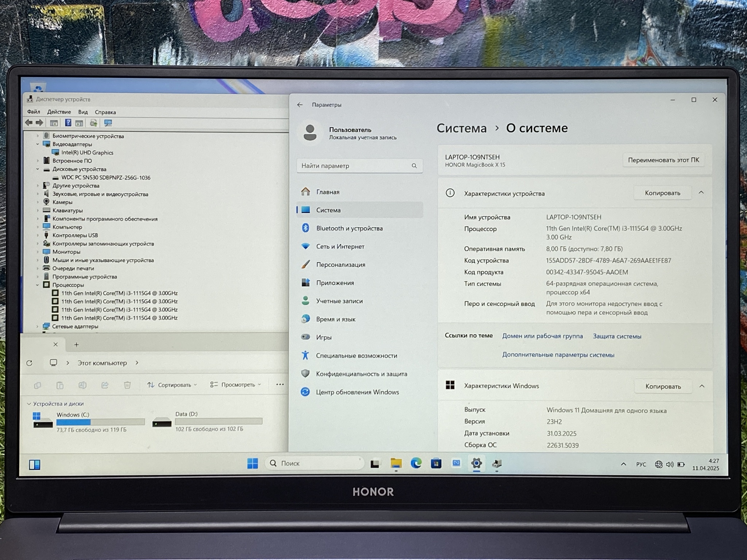Open the Сортировать dropdown in Explorer

[172, 385]
